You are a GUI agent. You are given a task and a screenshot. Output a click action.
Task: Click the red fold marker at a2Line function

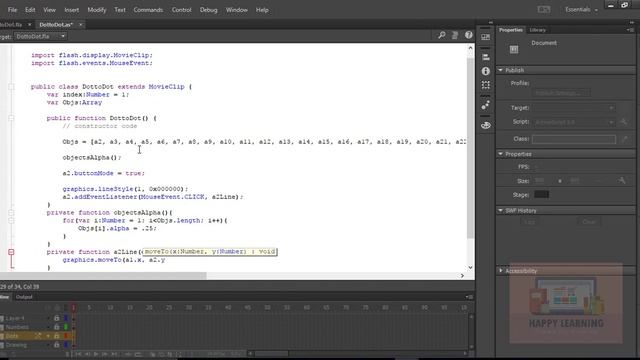coord(11,252)
